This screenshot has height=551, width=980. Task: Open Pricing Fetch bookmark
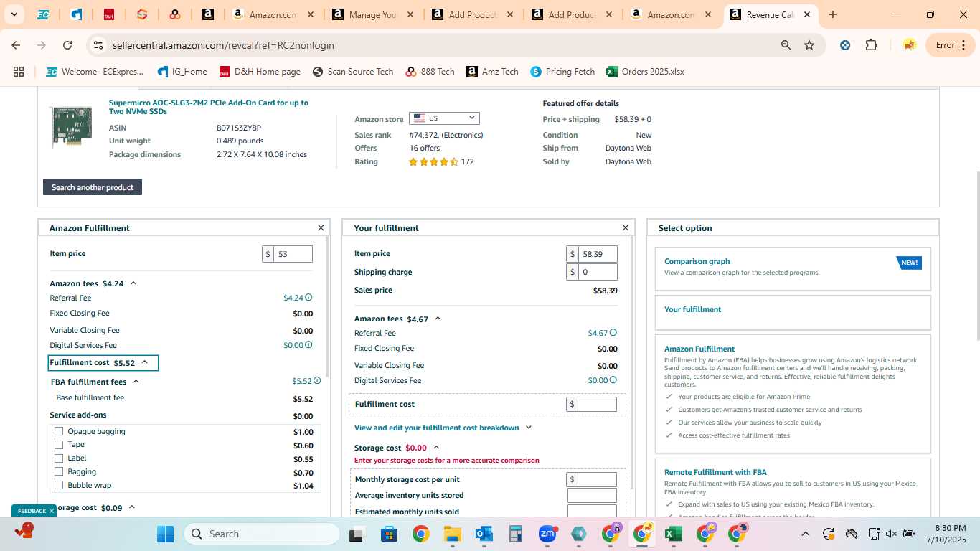tap(562, 72)
